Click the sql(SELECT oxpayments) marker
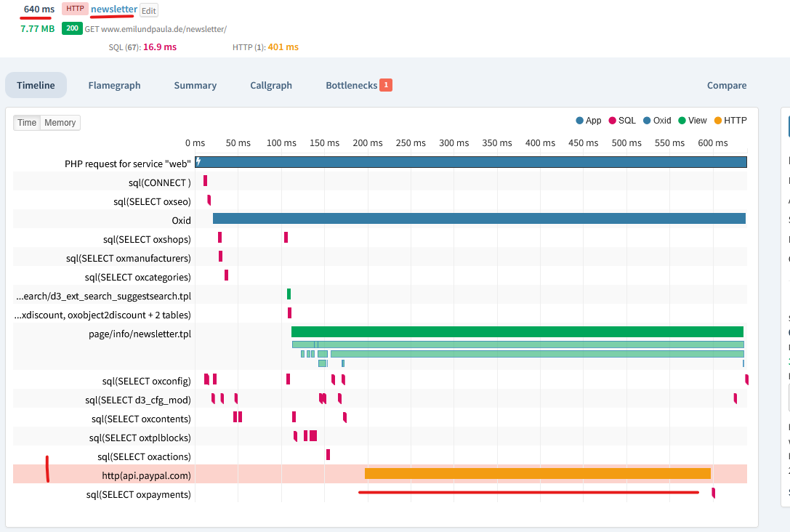Screen dimensions: 790x532 [x=713, y=493]
